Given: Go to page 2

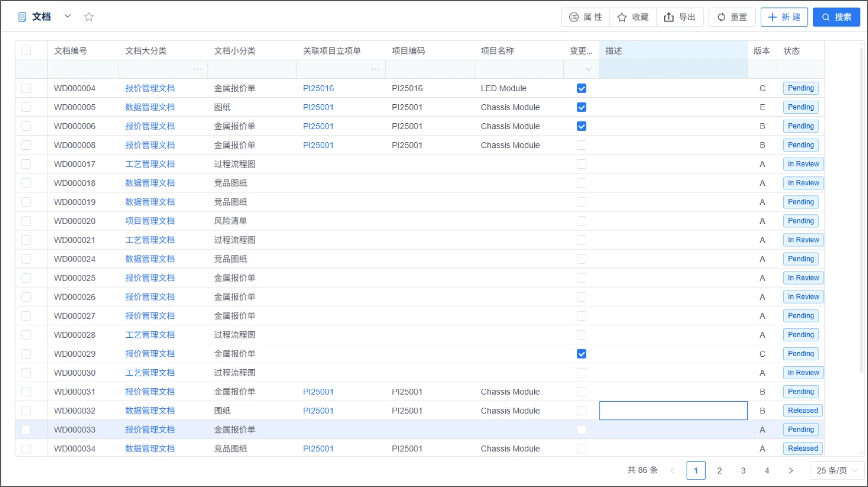Looking at the screenshot, I should click(x=720, y=470).
